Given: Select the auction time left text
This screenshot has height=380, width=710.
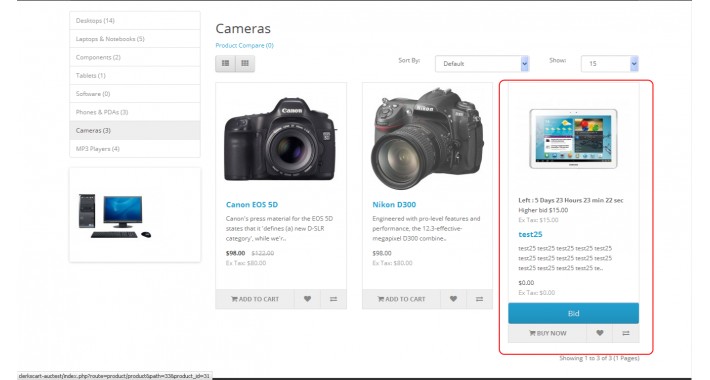Looking at the screenshot, I should click(x=571, y=200).
